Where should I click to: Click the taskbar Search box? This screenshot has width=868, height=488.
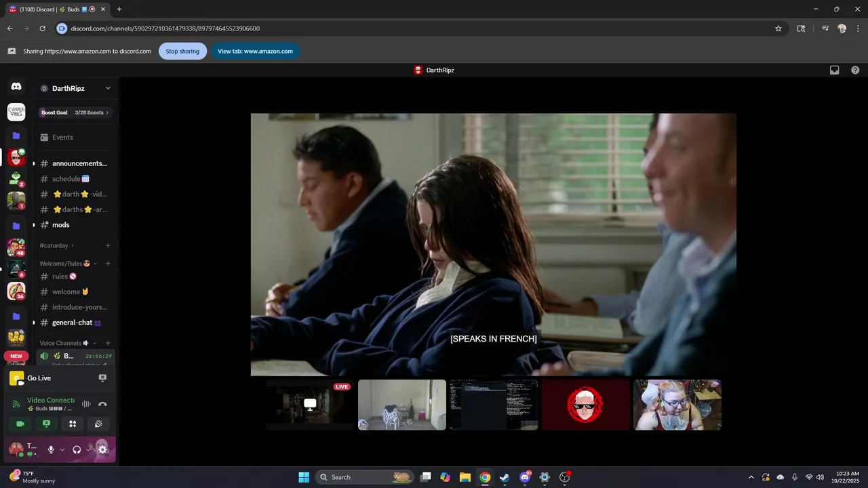(x=365, y=477)
